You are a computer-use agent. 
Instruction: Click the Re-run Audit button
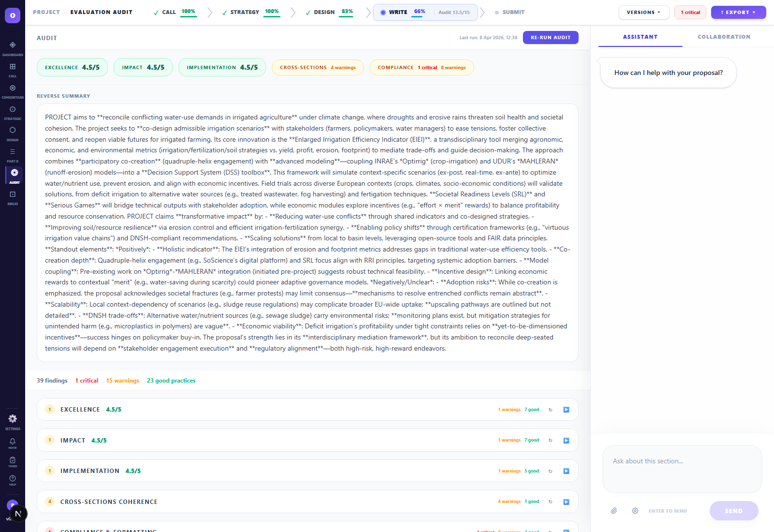tap(551, 38)
